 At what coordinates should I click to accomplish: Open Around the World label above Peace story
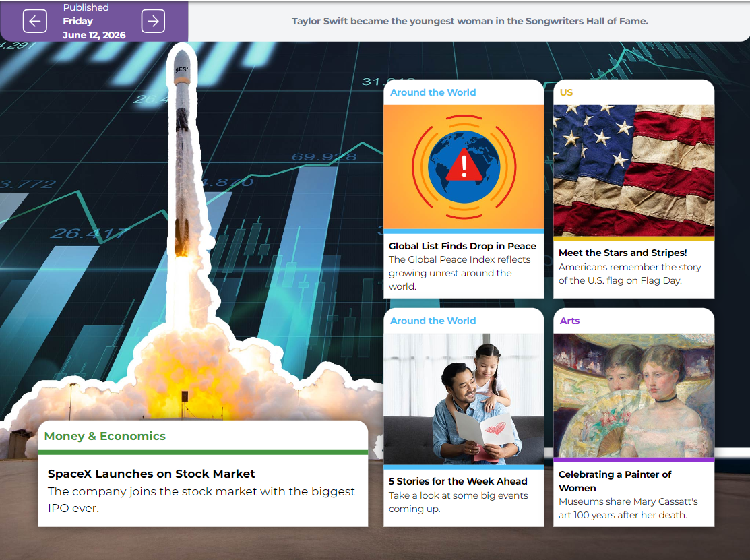(x=433, y=92)
